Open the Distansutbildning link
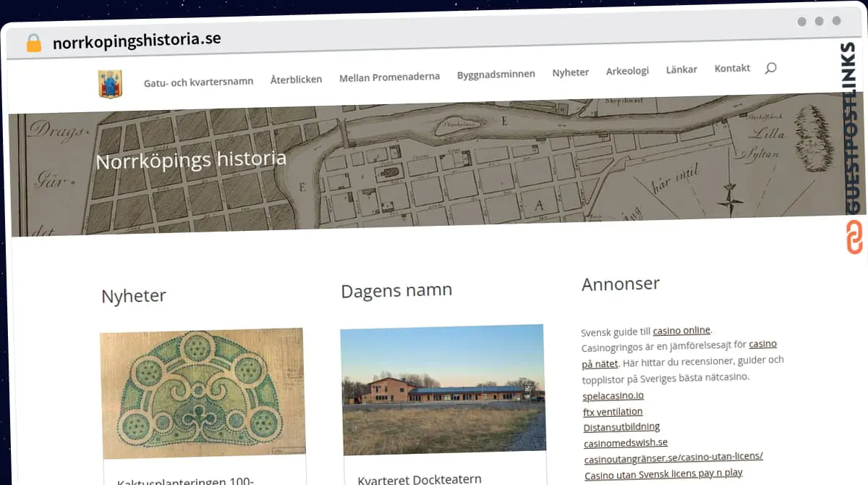Screen dimensions: 868x485 pyautogui.click(x=621, y=427)
